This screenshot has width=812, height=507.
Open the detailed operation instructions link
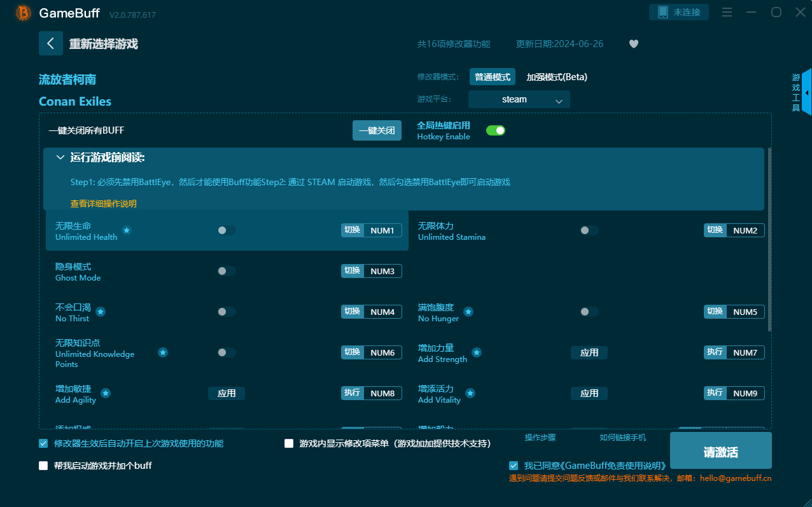coord(103,204)
